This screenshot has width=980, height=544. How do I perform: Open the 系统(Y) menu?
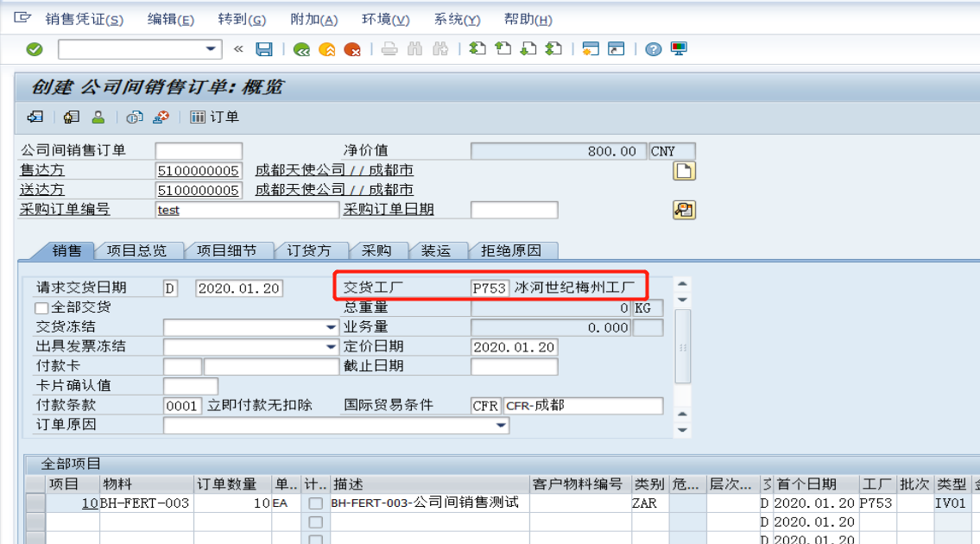[x=457, y=19]
